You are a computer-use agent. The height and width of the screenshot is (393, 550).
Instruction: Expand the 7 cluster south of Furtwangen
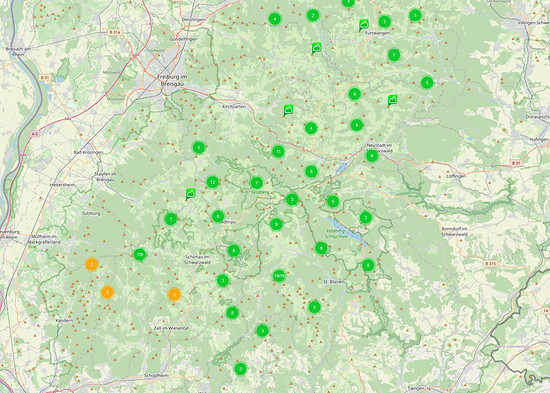pos(394,55)
